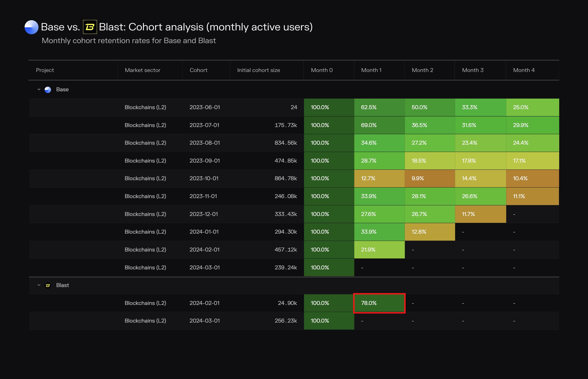
Task: Click the 17.1% Month 4 cell
Action: pos(532,161)
